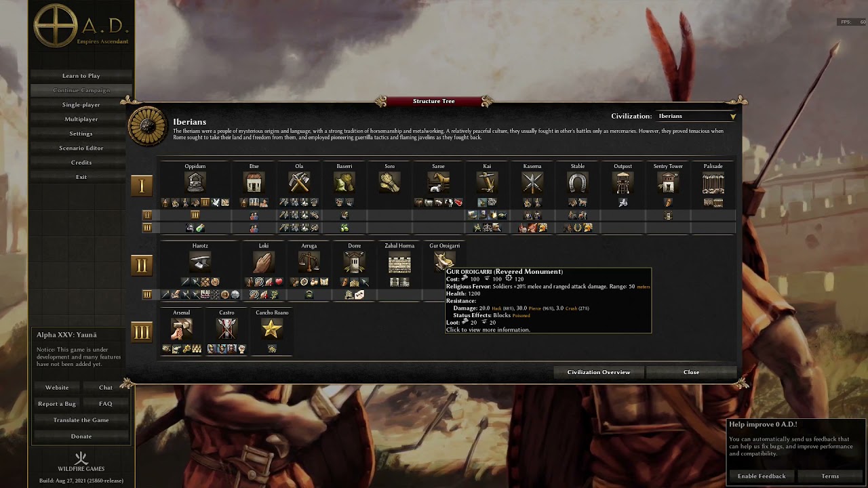This screenshot has height=488, width=868.
Task: Open the Civilization dropdown showing Iberians
Action: [x=696, y=116]
